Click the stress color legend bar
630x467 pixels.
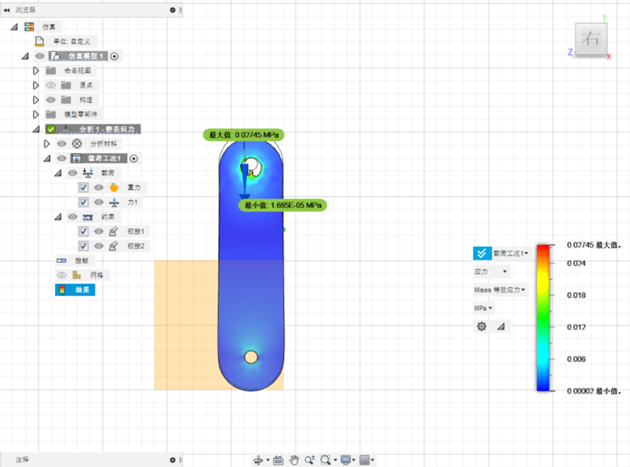[x=543, y=317]
